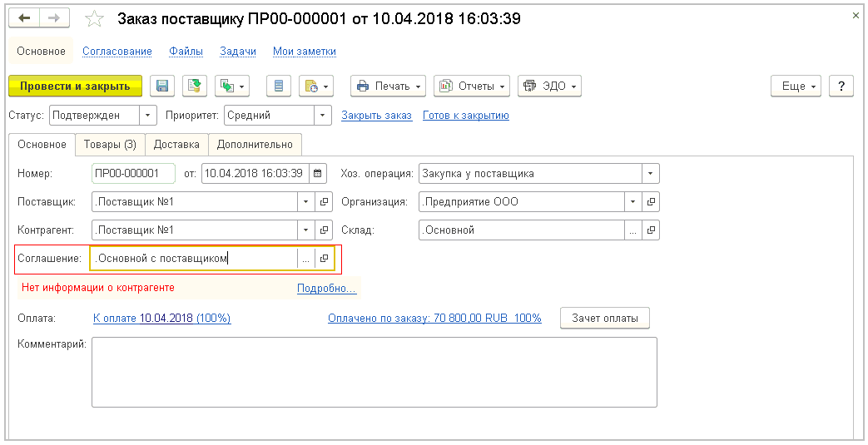Switch to the Доставка tab
The width and height of the screenshot is (868, 445).
click(176, 144)
